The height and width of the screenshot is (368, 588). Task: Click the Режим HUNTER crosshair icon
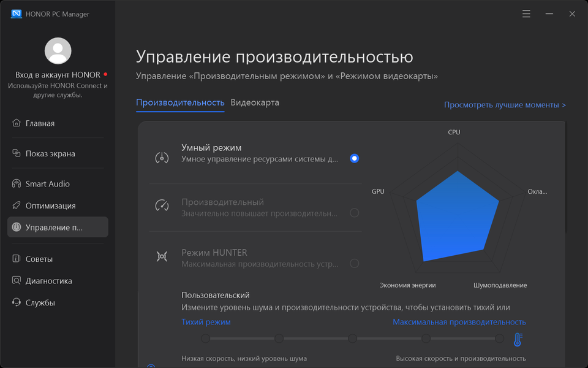[162, 256]
